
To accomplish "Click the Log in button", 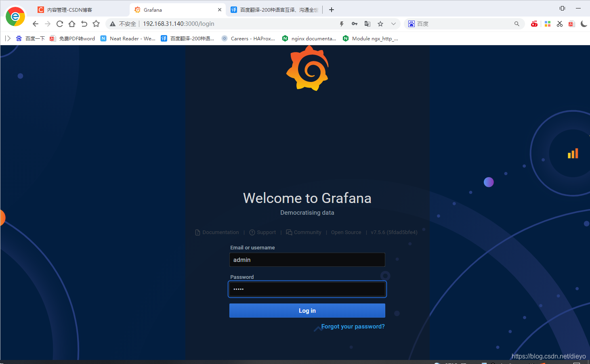I will 307,311.
